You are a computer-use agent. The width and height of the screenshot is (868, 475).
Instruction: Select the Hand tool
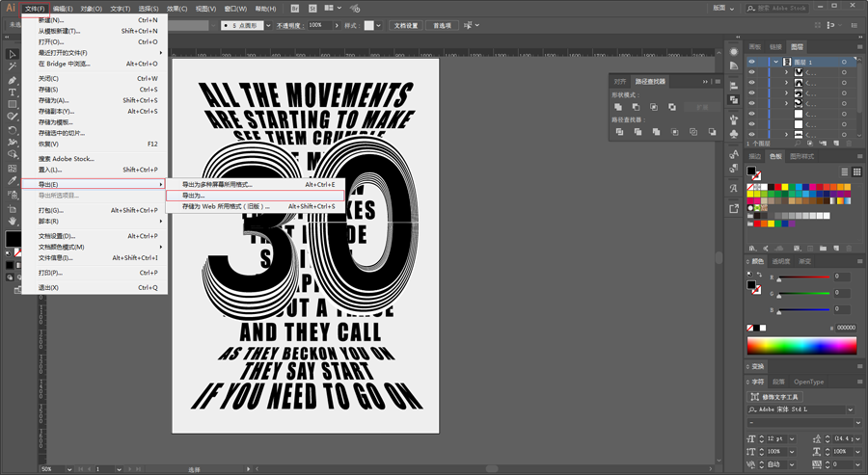13,221
